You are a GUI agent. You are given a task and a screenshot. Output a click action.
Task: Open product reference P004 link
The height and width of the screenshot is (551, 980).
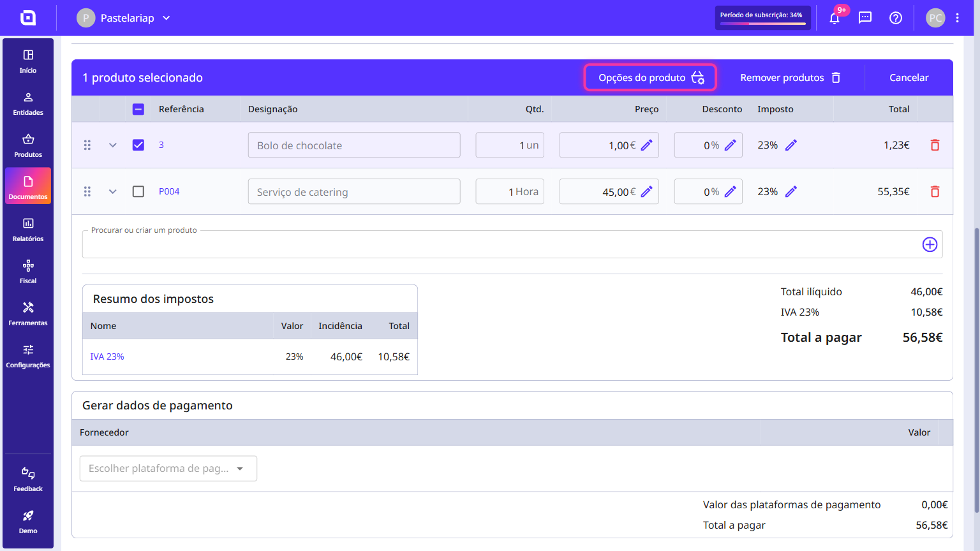tap(169, 191)
